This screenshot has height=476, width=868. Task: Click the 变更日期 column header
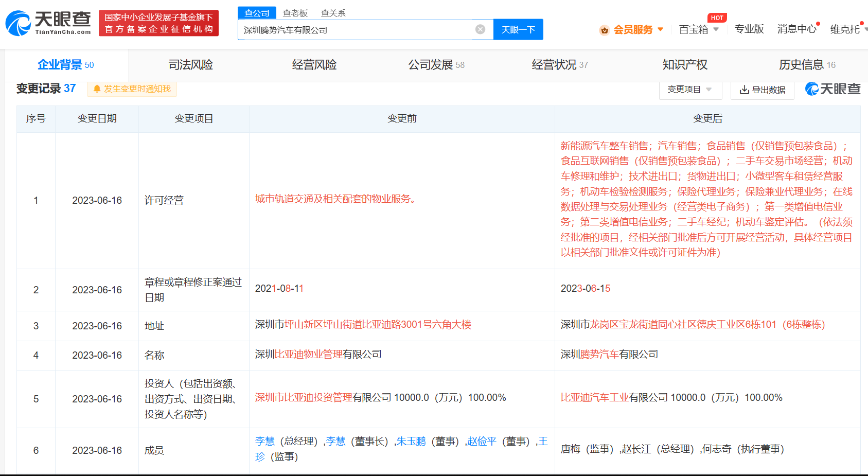point(97,119)
